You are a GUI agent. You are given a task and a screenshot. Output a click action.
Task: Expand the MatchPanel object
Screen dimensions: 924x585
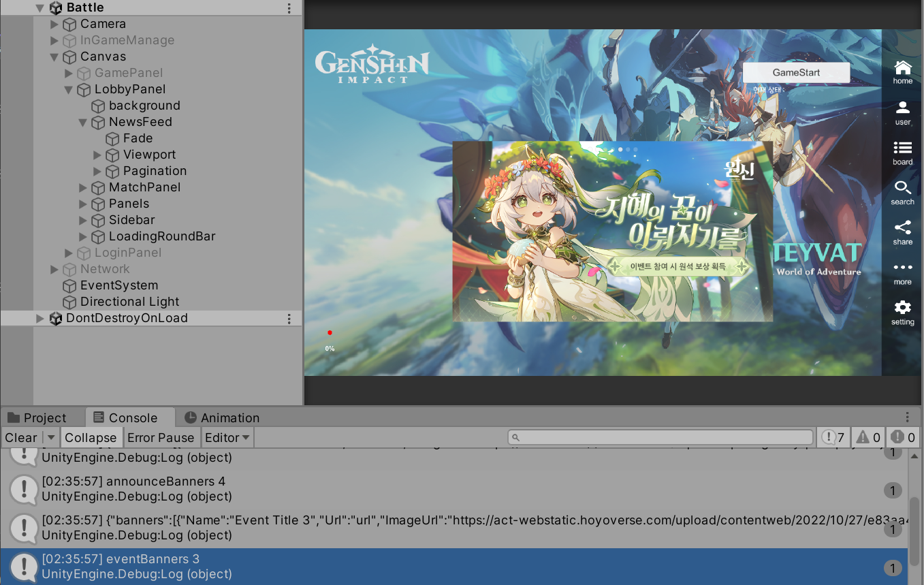(x=82, y=187)
